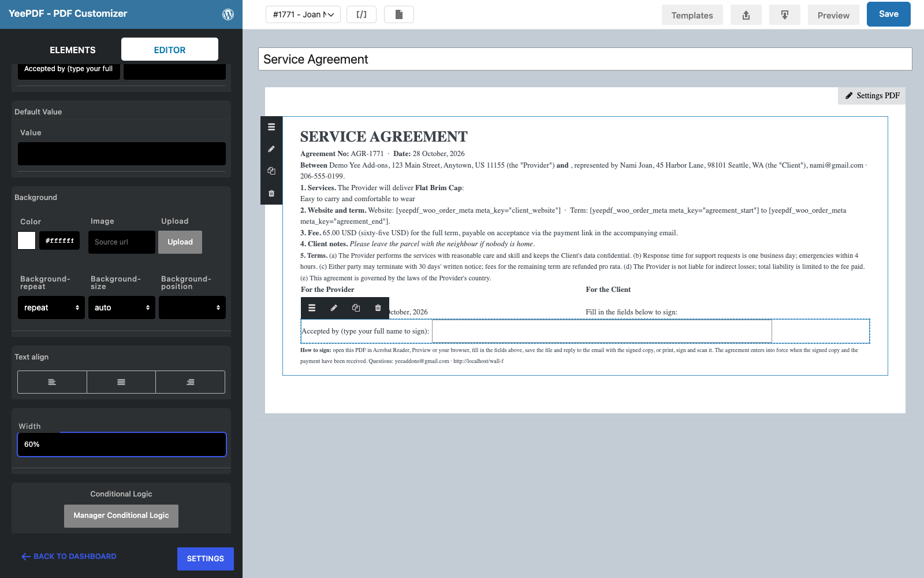Click 'For the Client' heading text
This screenshot has width=924, height=578.
click(x=608, y=290)
